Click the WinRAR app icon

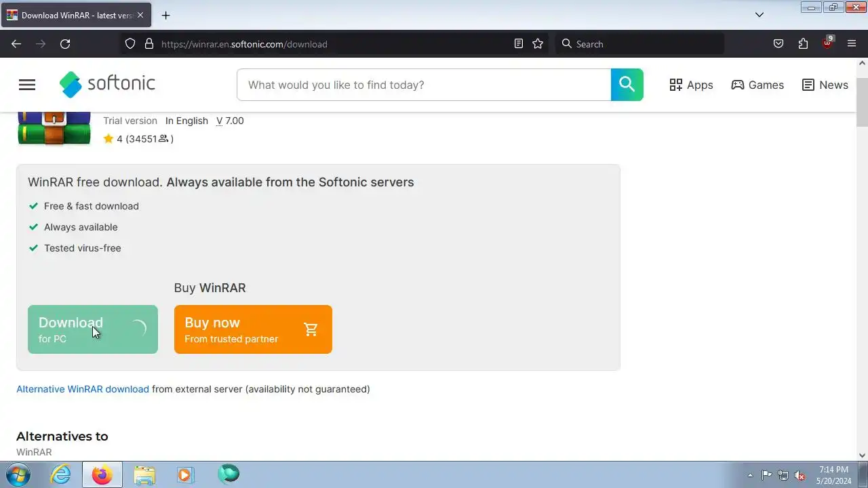pyautogui.click(x=54, y=128)
